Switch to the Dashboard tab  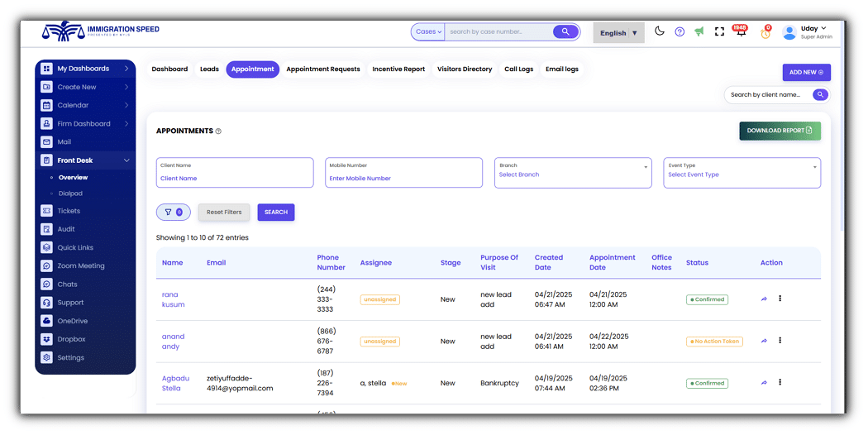click(x=169, y=69)
